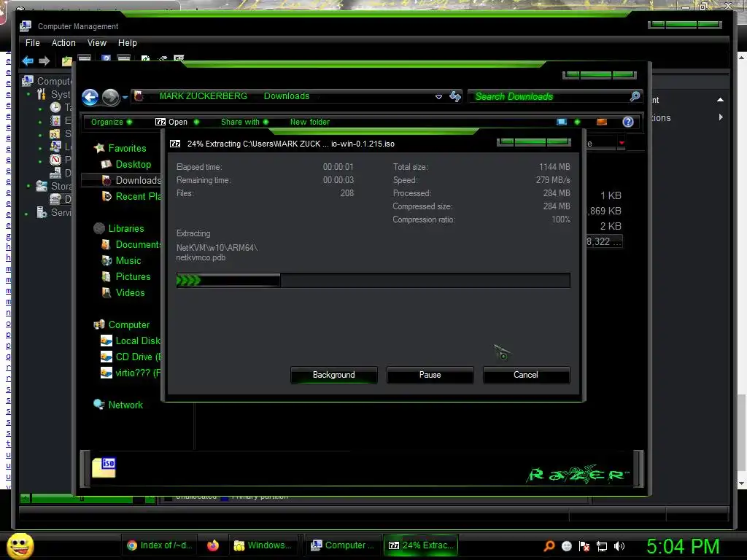Screen dimensions: 747x560
Task: Refresh the Downloads folder view
Action: tap(455, 97)
